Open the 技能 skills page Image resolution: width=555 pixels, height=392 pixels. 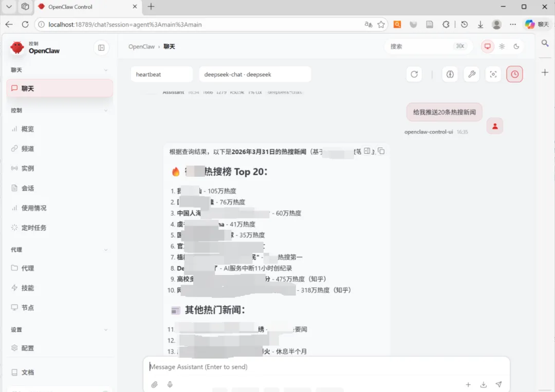pyautogui.click(x=60, y=288)
